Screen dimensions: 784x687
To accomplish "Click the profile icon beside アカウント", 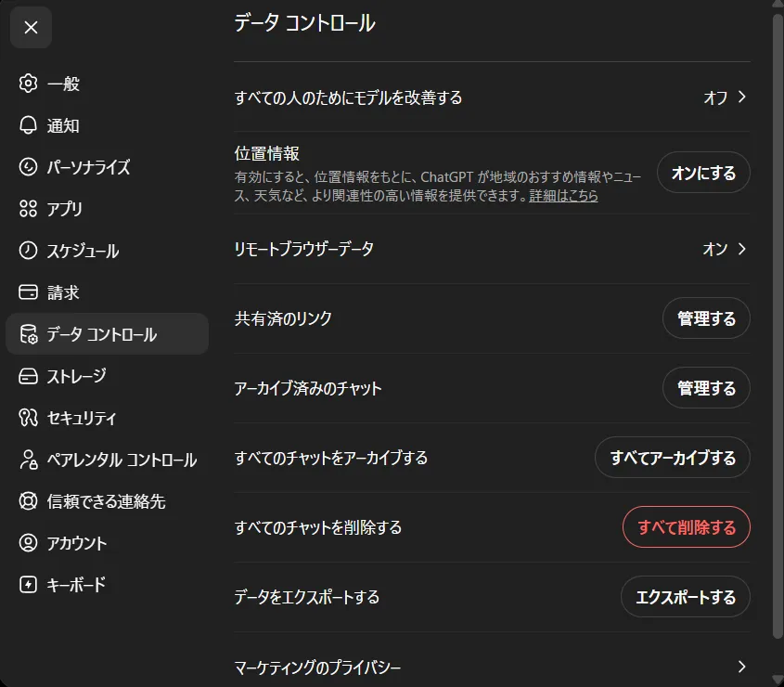I will pos(28,543).
